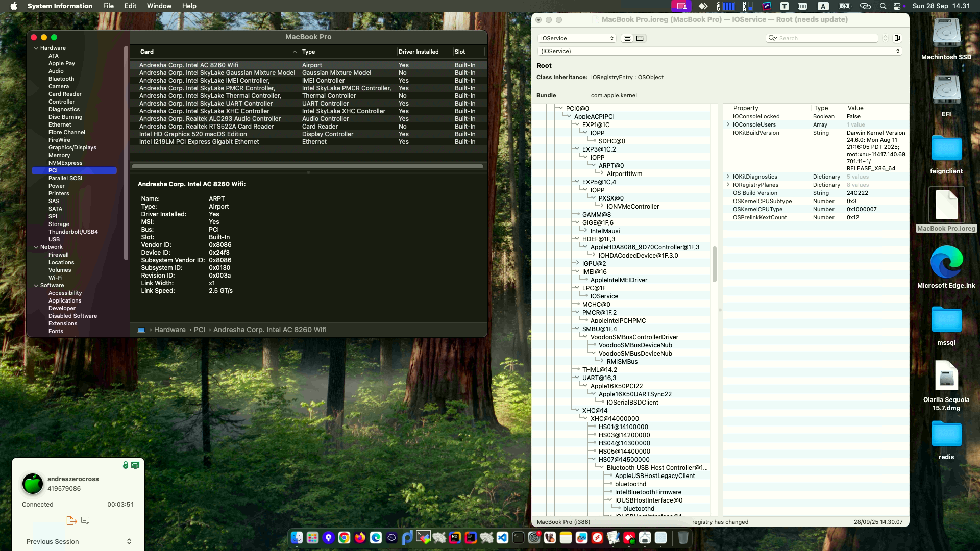Open Terminal from the Dock
This screenshot has height=551, width=980.
(518, 537)
